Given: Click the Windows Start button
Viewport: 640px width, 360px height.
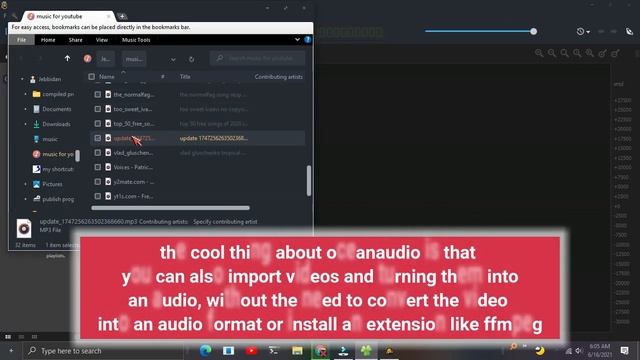Looking at the screenshot, I should 11,351.
